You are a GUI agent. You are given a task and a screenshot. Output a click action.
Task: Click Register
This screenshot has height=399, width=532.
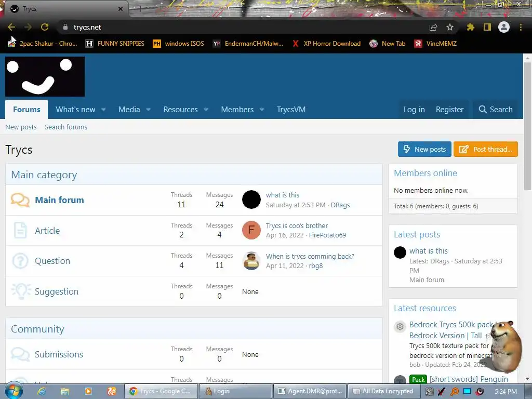click(x=449, y=110)
